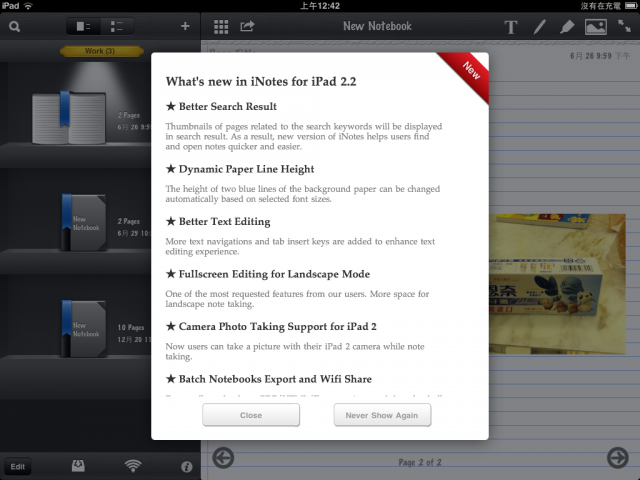Tap the Edit button in sidebar
The height and width of the screenshot is (480, 640).
point(18,467)
